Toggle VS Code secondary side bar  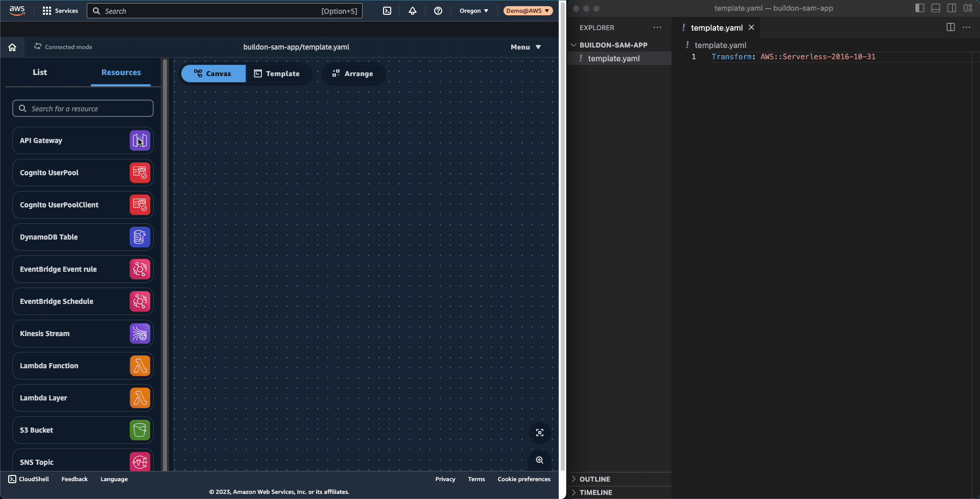pyautogui.click(x=951, y=8)
